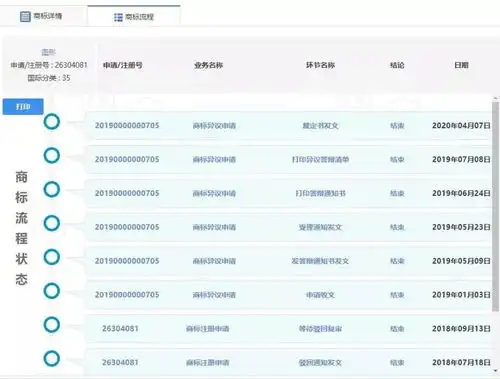Viewport: 500px width, 379px height.
Task: Click 商标异议申请 in the 2019年05月09日 row
Action: point(214,261)
